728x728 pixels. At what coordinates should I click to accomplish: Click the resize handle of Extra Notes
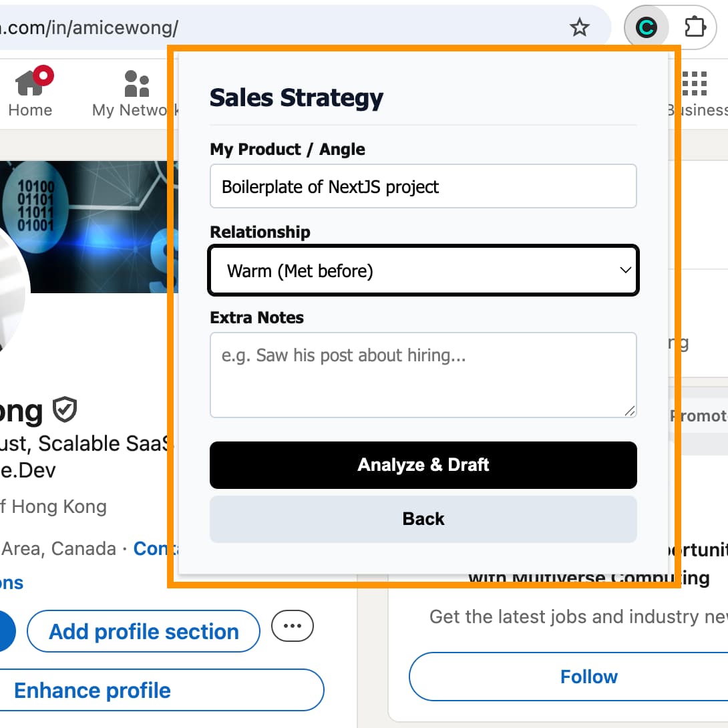[x=630, y=411]
